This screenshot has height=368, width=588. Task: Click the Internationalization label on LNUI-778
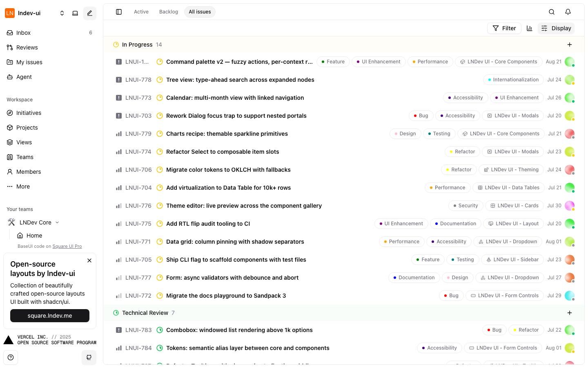[x=513, y=80]
